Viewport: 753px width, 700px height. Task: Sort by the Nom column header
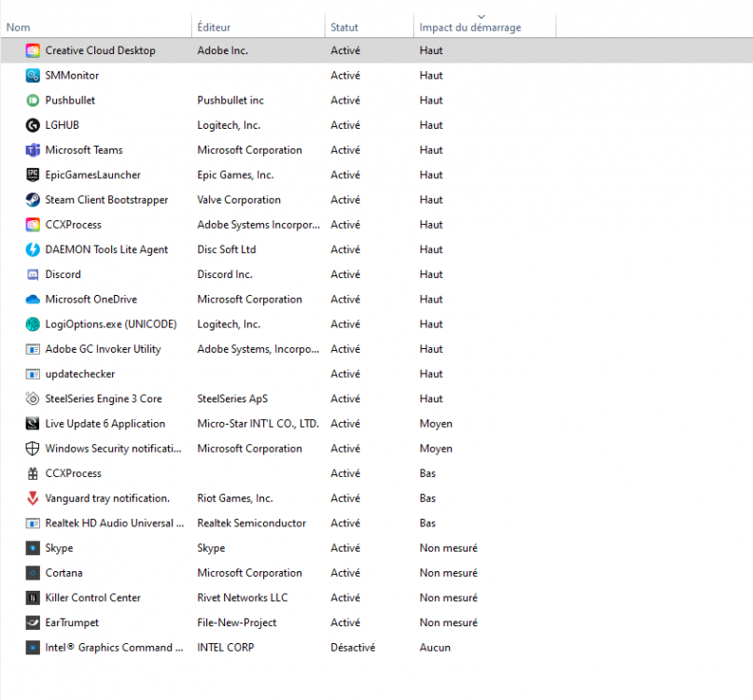[19, 27]
